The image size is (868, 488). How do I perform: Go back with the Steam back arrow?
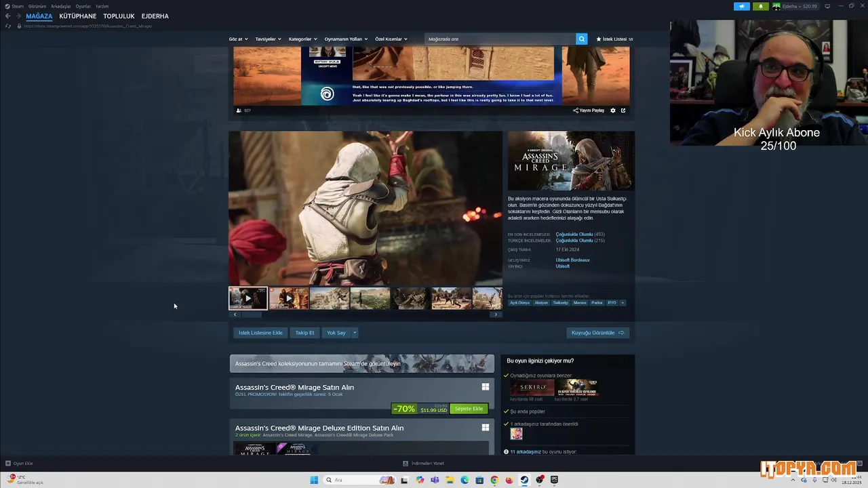pyautogui.click(x=7, y=16)
